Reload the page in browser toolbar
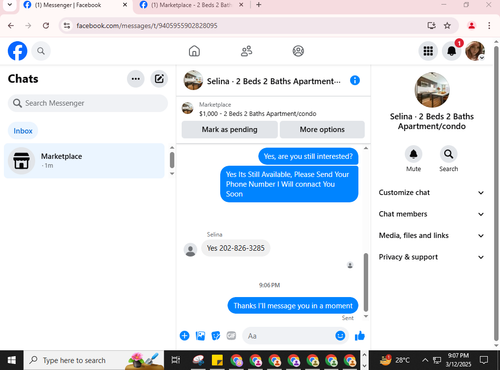The image size is (500, 370). (46, 26)
